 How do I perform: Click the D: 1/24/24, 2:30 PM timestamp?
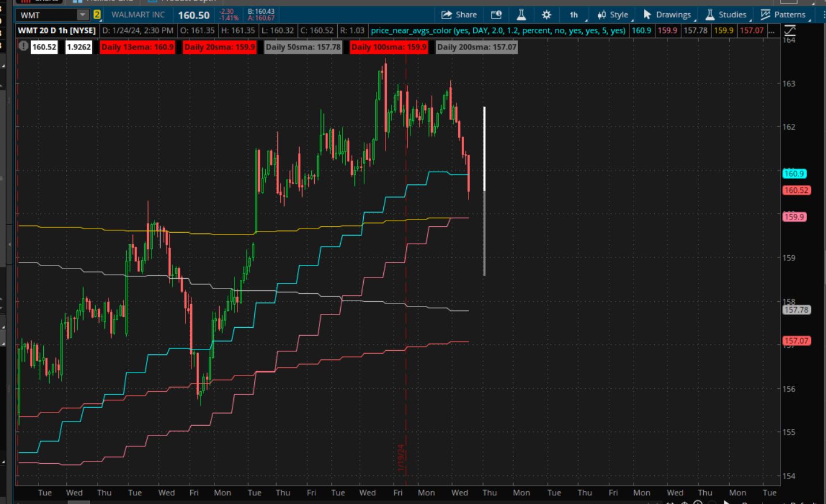(138, 30)
